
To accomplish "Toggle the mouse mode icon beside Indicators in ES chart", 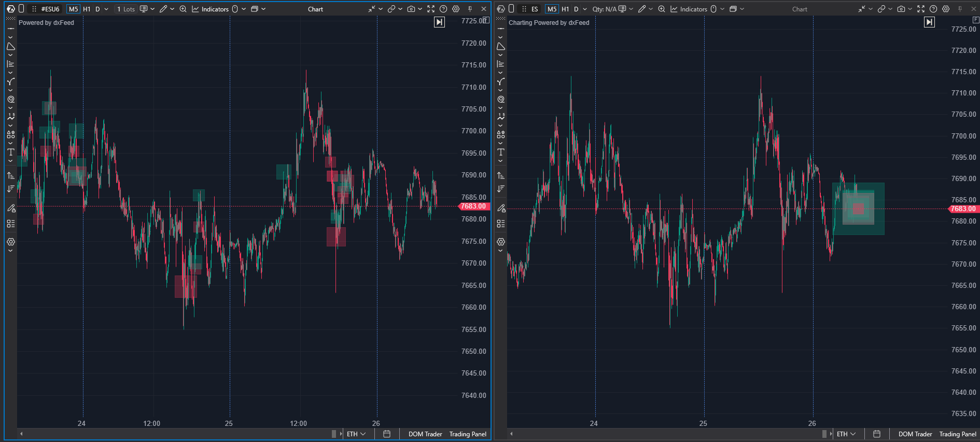I will [713, 9].
